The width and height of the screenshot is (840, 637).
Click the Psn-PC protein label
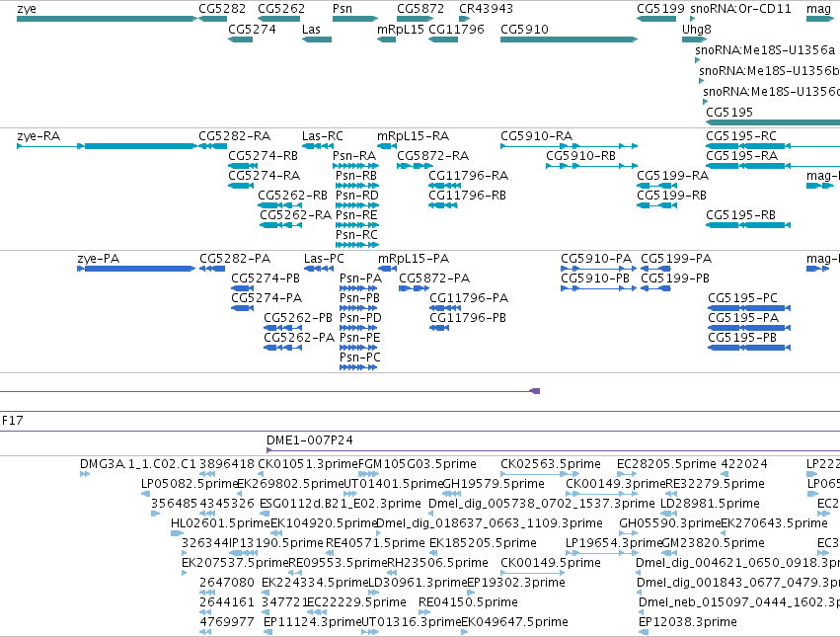(360, 358)
